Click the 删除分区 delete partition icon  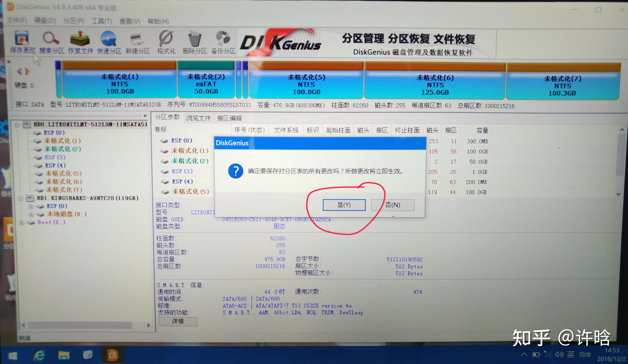[x=195, y=42]
